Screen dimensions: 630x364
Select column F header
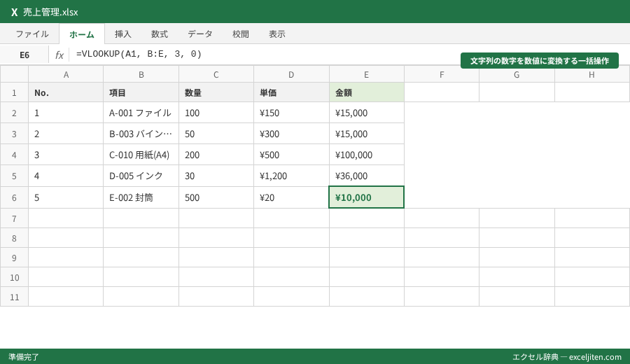pos(442,74)
